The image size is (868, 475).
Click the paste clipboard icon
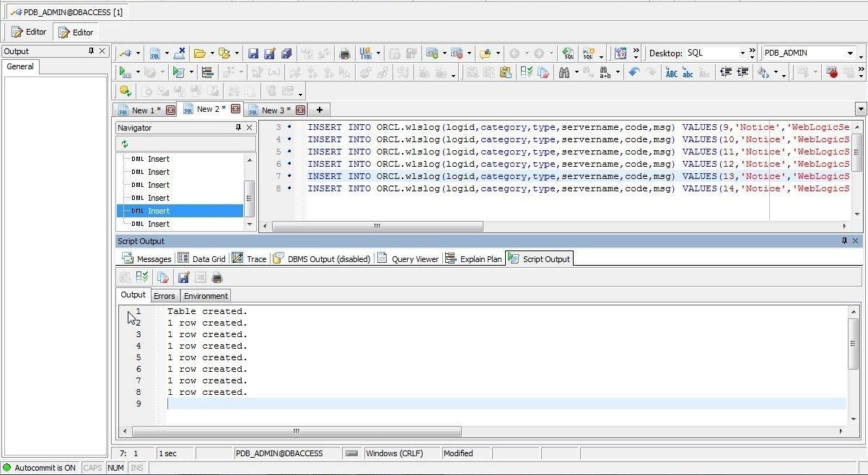505,72
